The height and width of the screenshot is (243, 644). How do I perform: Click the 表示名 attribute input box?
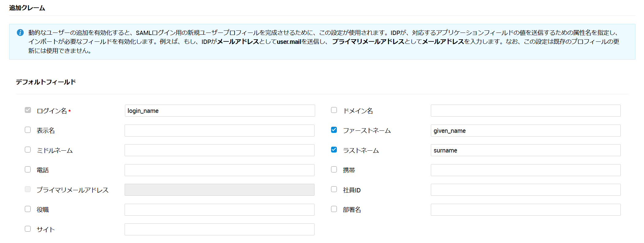[x=220, y=131]
